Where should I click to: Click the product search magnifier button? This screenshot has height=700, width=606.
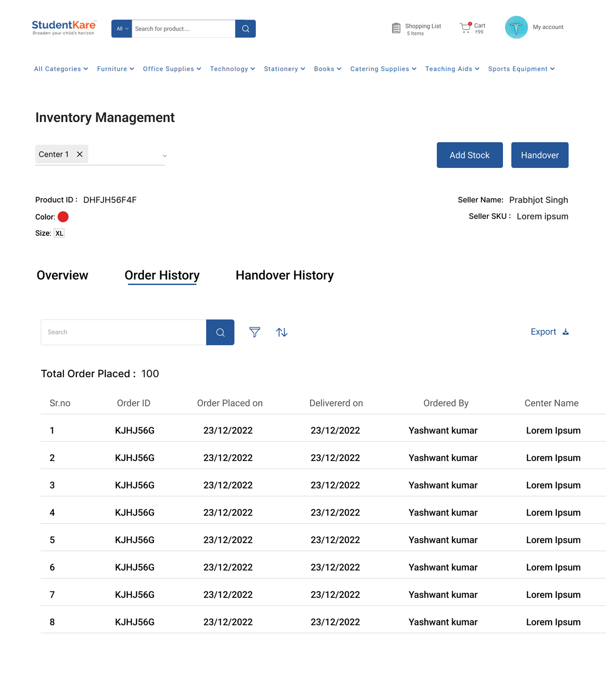pyautogui.click(x=246, y=29)
